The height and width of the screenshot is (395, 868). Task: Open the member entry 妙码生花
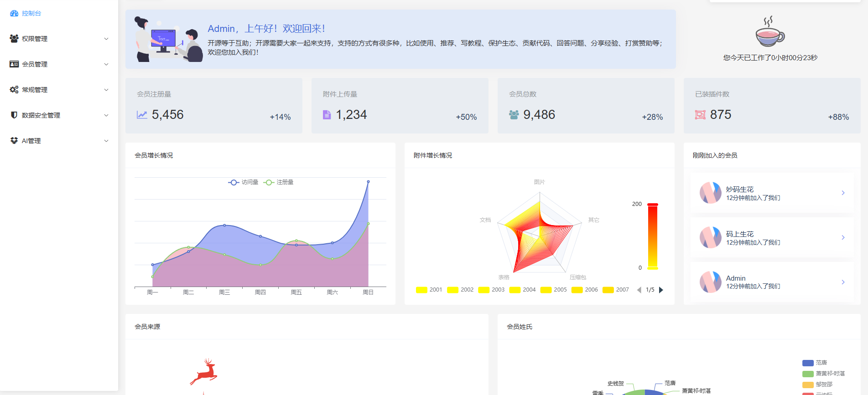click(772, 193)
